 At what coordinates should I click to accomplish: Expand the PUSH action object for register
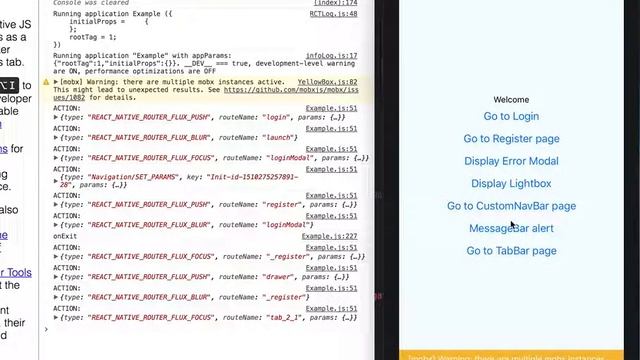pos(56,204)
